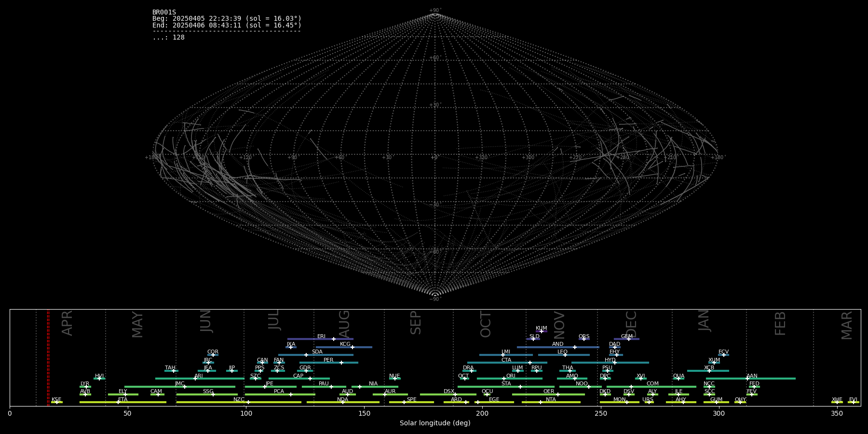
Task: Click the DSX shower label
Action: (449, 392)
